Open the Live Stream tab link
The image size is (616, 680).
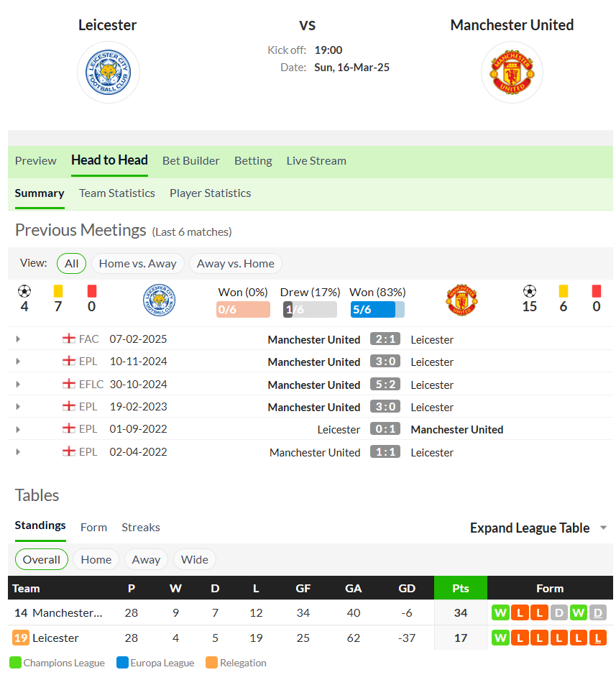[316, 161]
